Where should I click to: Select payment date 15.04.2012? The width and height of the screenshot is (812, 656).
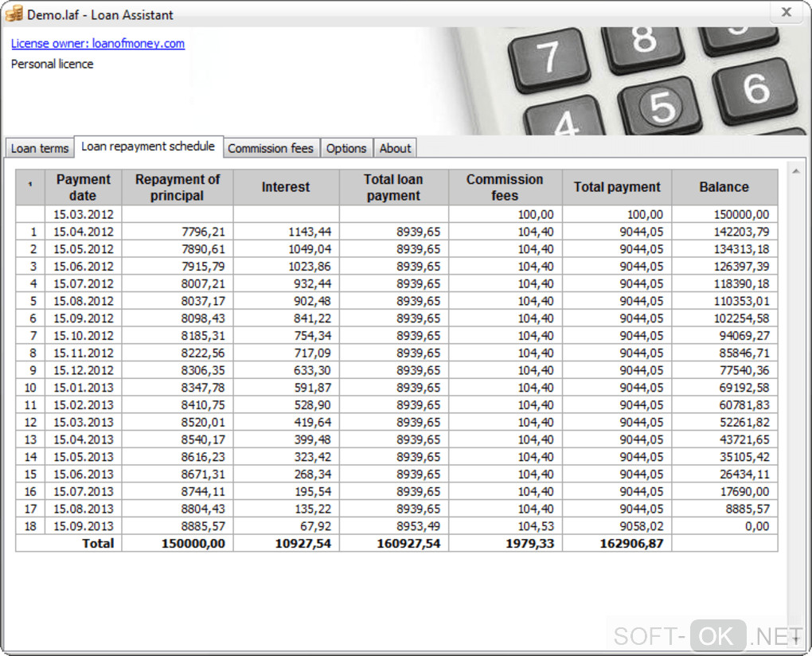(x=83, y=232)
